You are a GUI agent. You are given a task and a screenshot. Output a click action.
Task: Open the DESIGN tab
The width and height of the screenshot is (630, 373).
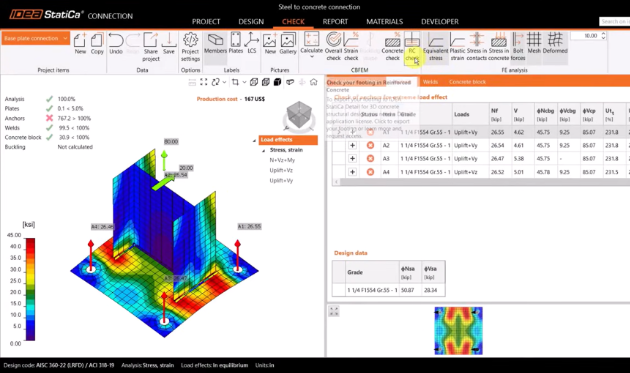point(251,22)
